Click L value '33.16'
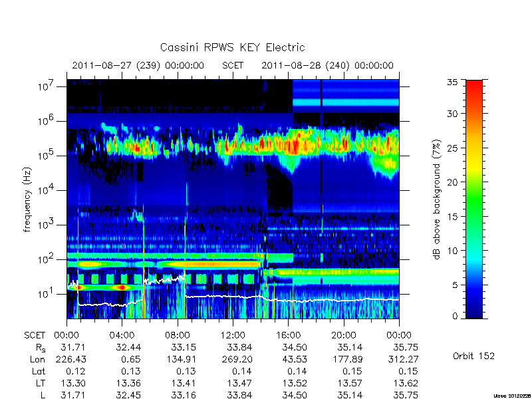Screen dimensions: 532x399 click(x=184, y=394)
